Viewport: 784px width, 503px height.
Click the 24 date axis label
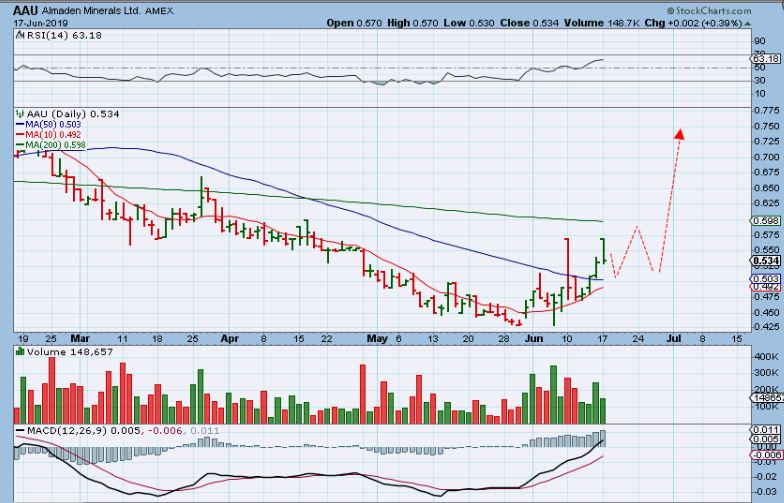click(x=638, y=339)
